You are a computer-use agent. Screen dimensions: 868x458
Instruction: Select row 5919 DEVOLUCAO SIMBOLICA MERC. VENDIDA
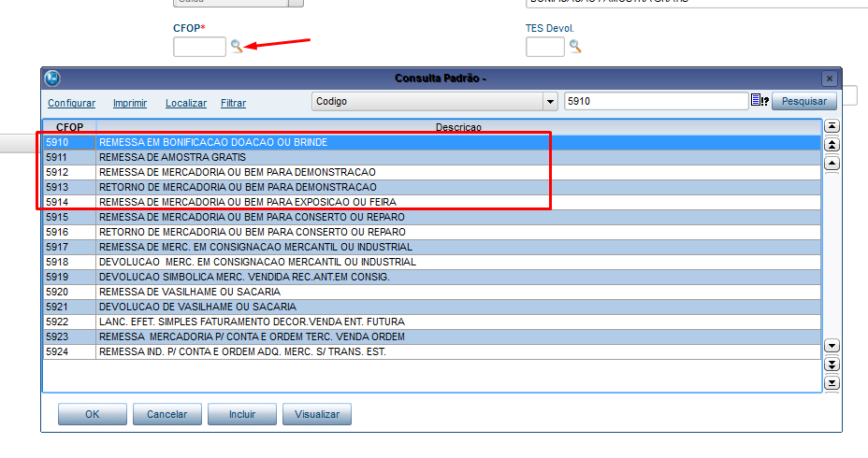tap(432, 277)
